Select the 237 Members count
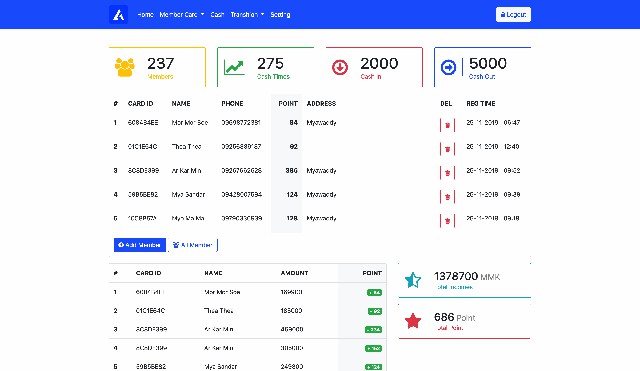Screen dimensions: 640x371 (x=160, y=64)
